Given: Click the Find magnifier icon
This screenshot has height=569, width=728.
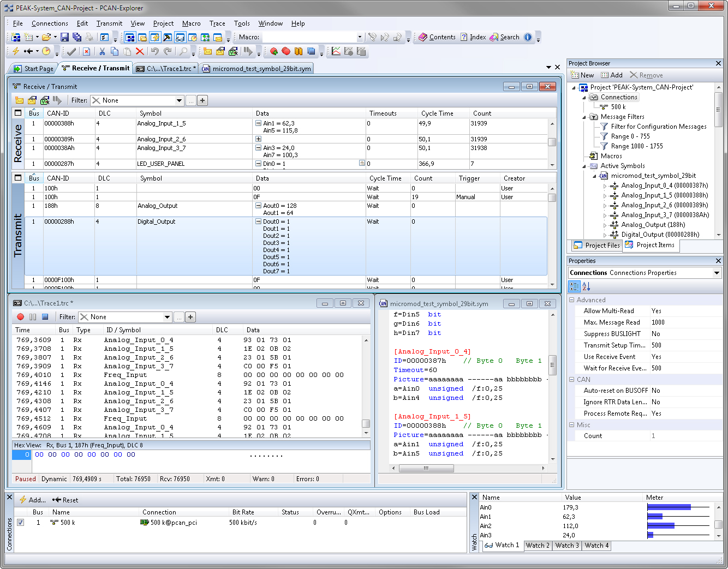Looking at the screenshot, I should pyautogui.click(x=183, y=51).
